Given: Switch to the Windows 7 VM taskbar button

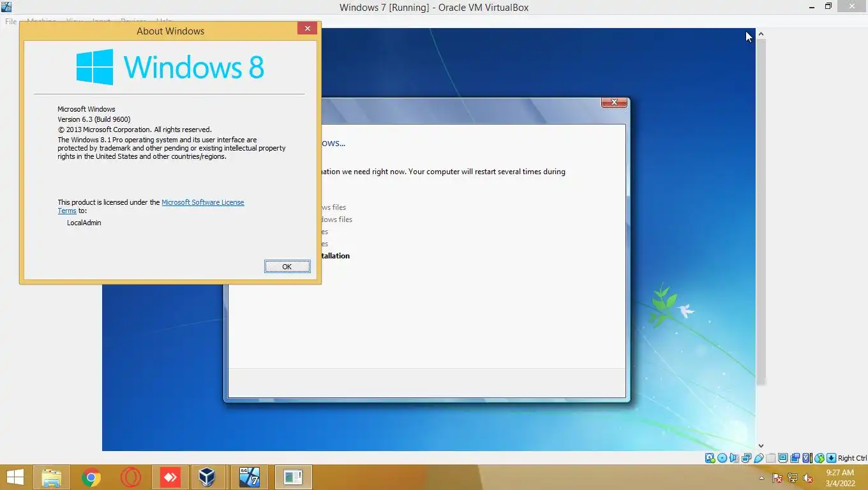Looking at the screenshot, I should (250, 477).
